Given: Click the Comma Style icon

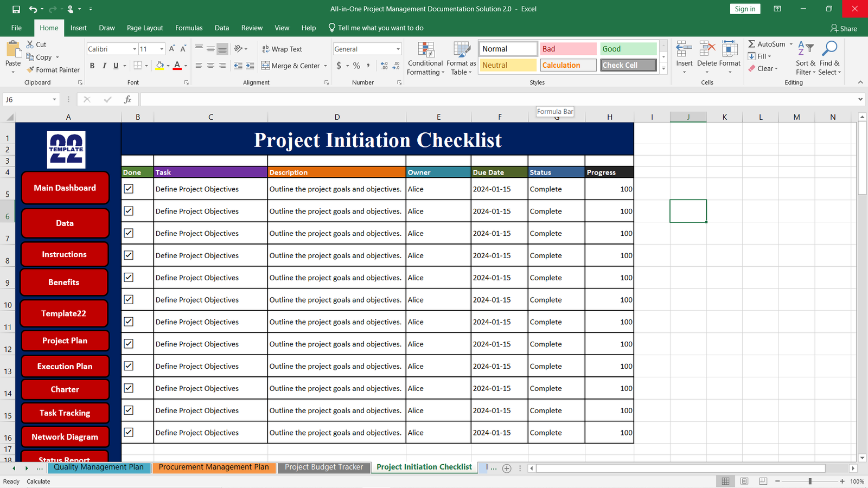Looking at the screenshot, I should (368, 66).
